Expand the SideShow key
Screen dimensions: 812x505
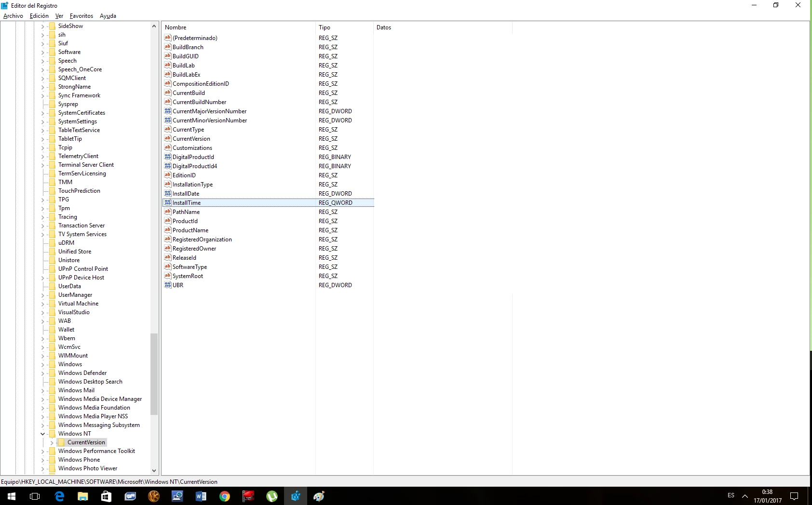[x=42, y=26]
